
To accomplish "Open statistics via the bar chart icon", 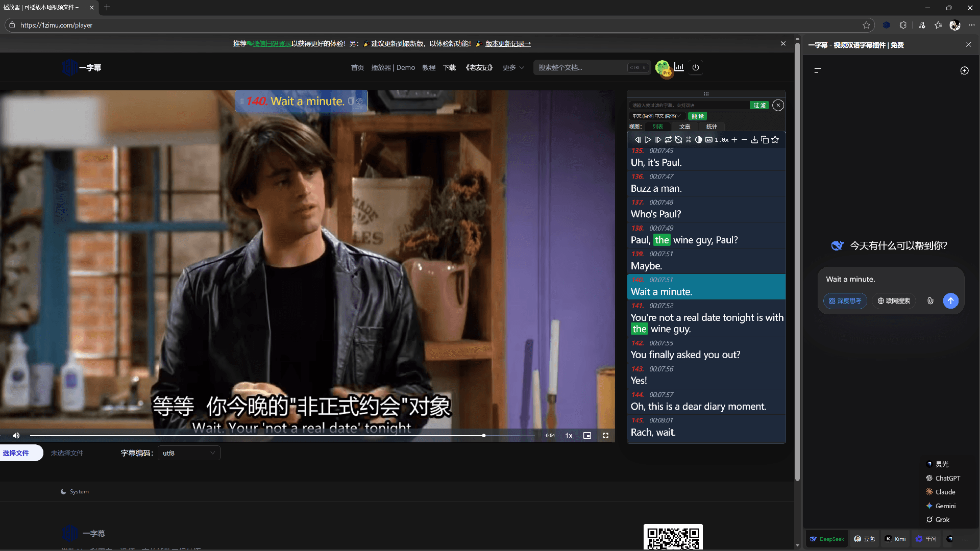I will point(679,67).
